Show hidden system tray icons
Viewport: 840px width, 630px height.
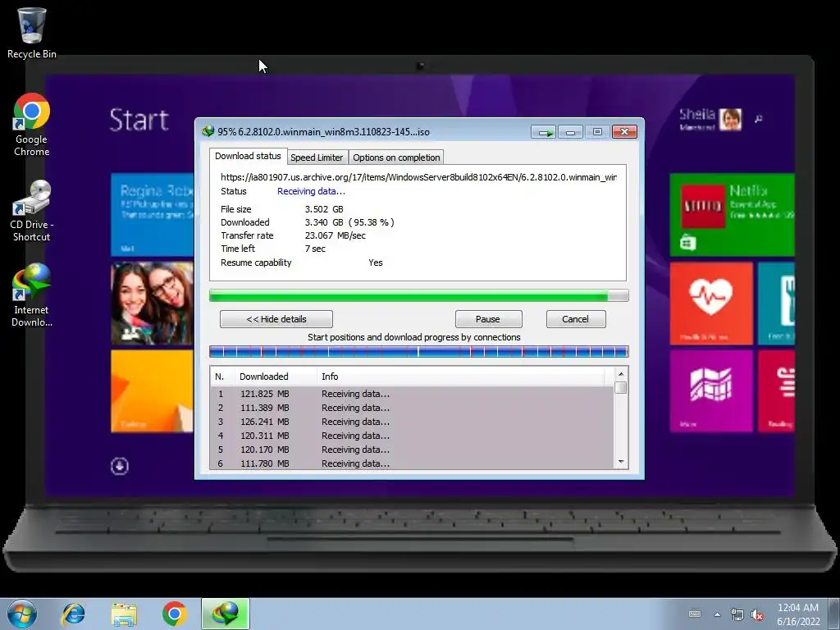(x=717, y=614)
